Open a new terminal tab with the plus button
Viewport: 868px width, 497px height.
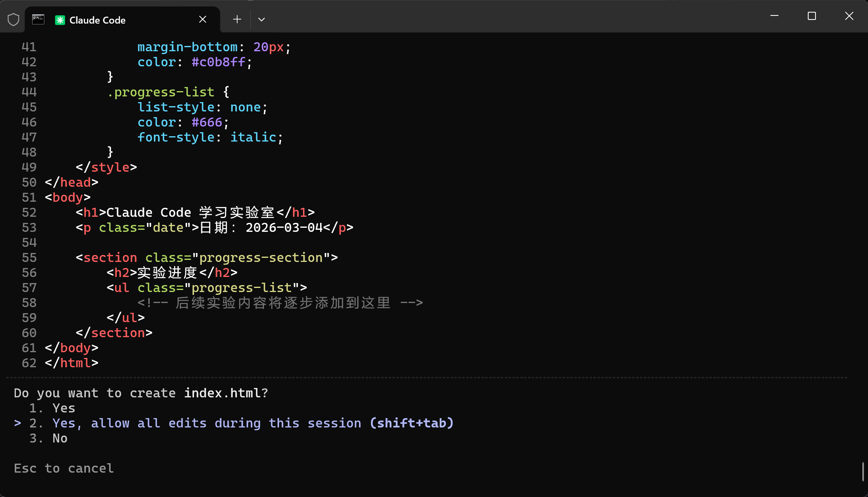[x=237, y=19]
